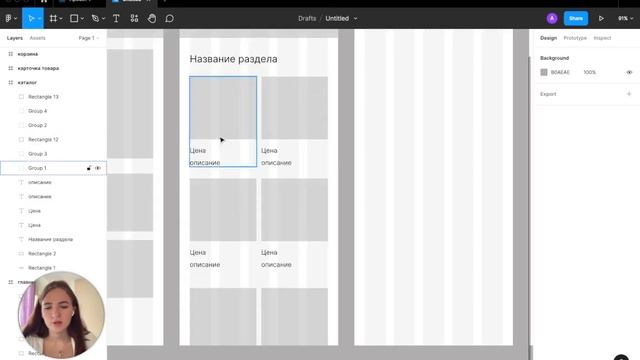The width and height of the screenshot is (640, 360).
Task: Click the Share button
Action: (x=576, y=18)
